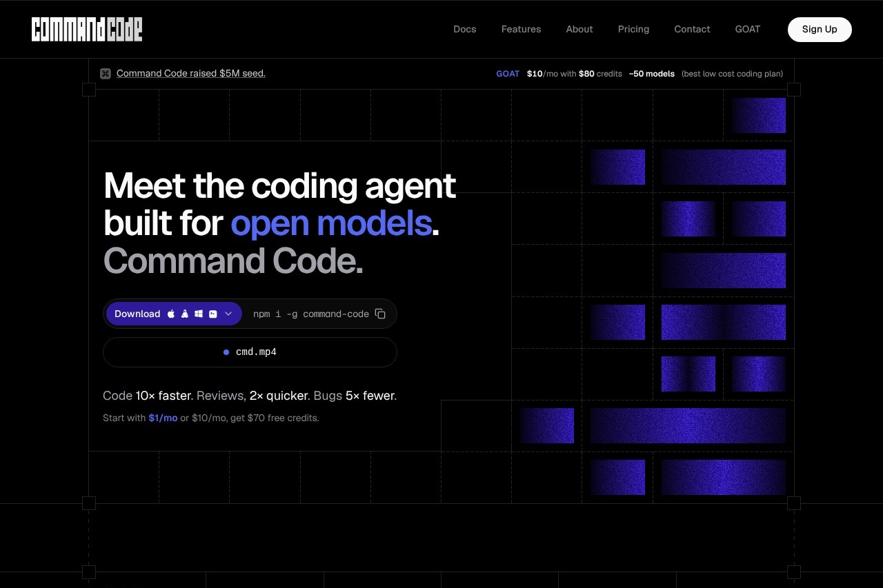Navigate to Pricing
The height and width of the screenshot is (588, 883).
point(633,29)
